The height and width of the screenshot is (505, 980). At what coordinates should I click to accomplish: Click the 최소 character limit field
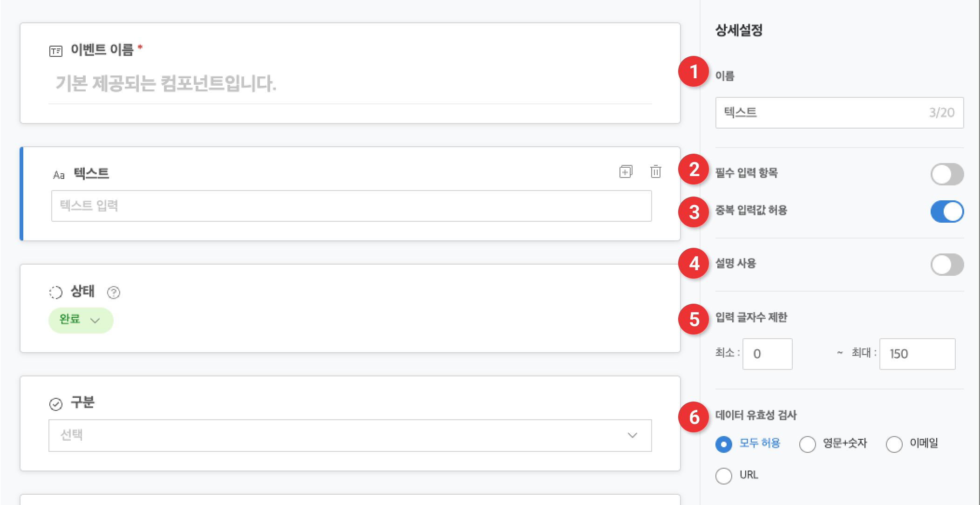767,354
